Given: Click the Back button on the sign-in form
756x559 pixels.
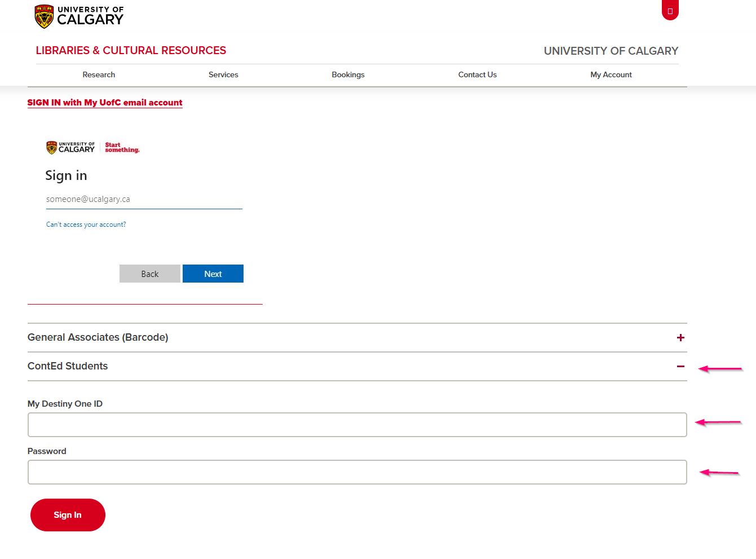Looking at the screenshot, I should pyautogui.click(x=149, y=274).
